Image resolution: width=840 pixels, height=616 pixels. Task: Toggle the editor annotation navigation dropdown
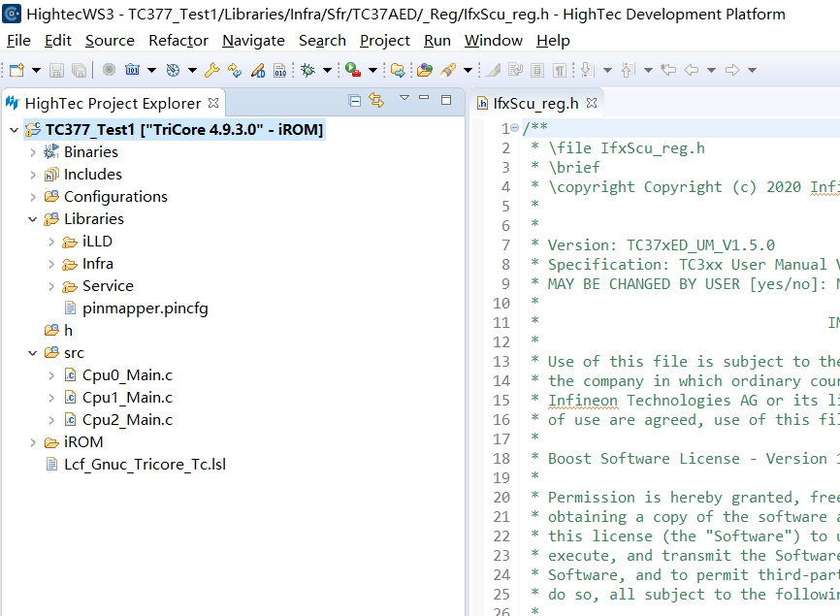[606, 68]
